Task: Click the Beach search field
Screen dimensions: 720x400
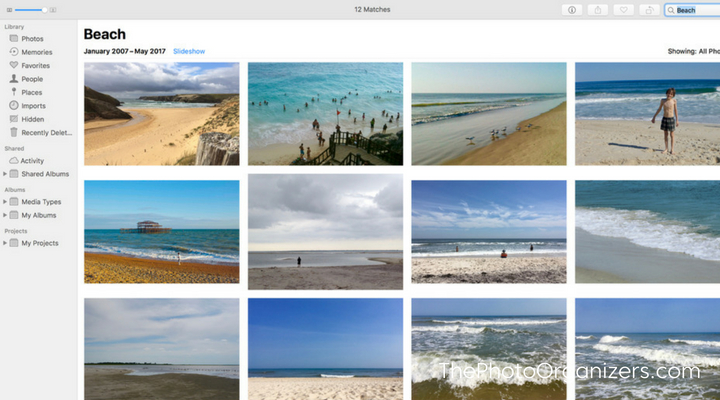Action: (x=693, y=10)
